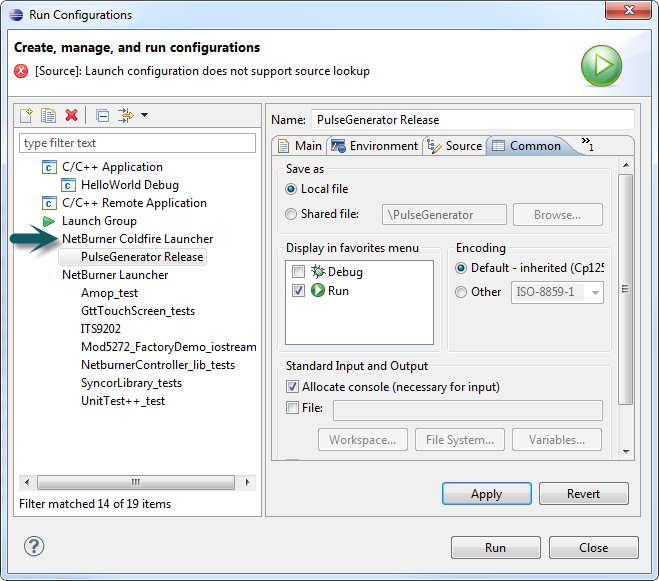Click the C/C++ Application icon
The width and height of the screenshot is (659, 581).
coord(49,167)
